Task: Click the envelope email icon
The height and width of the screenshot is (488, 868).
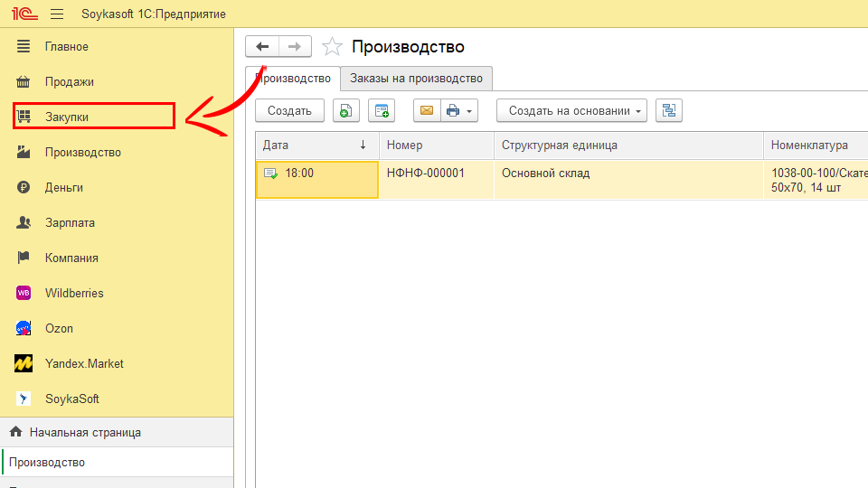Action: (x=427, y=111)
